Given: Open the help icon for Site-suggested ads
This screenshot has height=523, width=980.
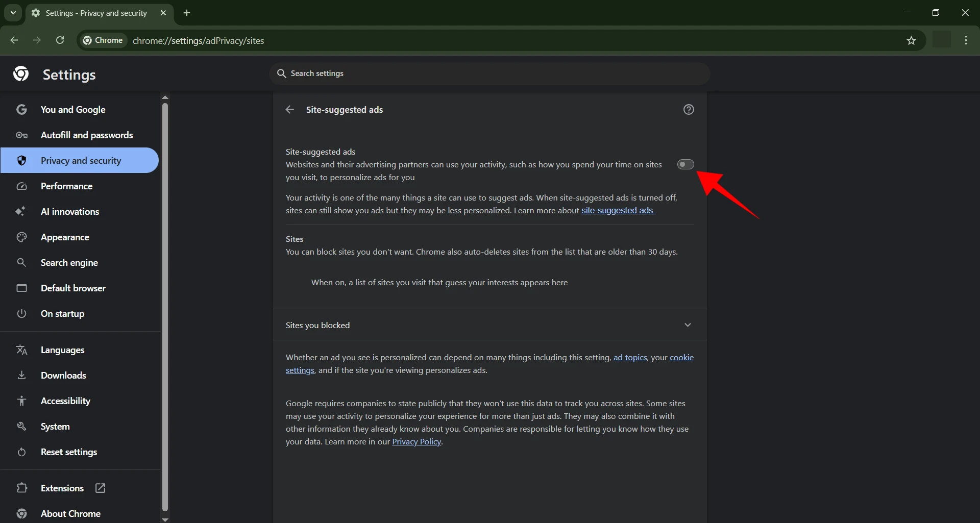Looking at the screenshot, I should click(689, 110).
